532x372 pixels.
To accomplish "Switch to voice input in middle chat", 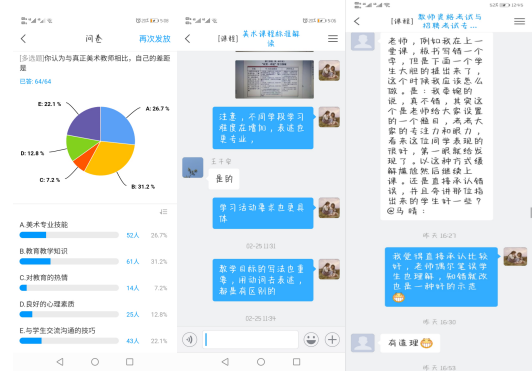I will (189, 339).
